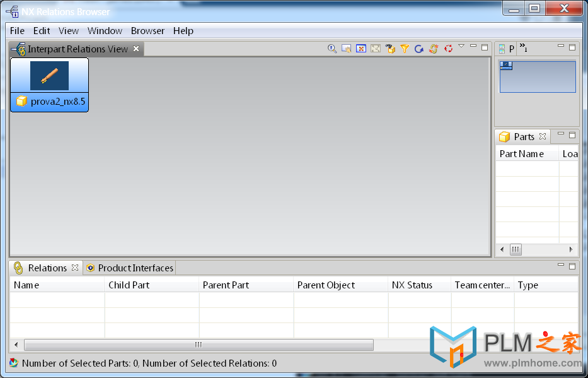The width and height of the screenshot is (588, 378).
Task: Open the yellow funnel filter tool
Action: pyautogui.click(x=405, y=49)
